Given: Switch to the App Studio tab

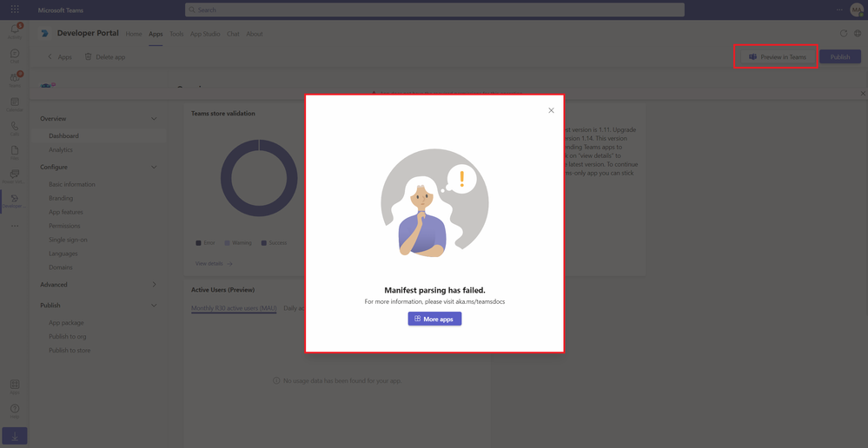Looking at the screenshot, I should click(x=205, y=34).
